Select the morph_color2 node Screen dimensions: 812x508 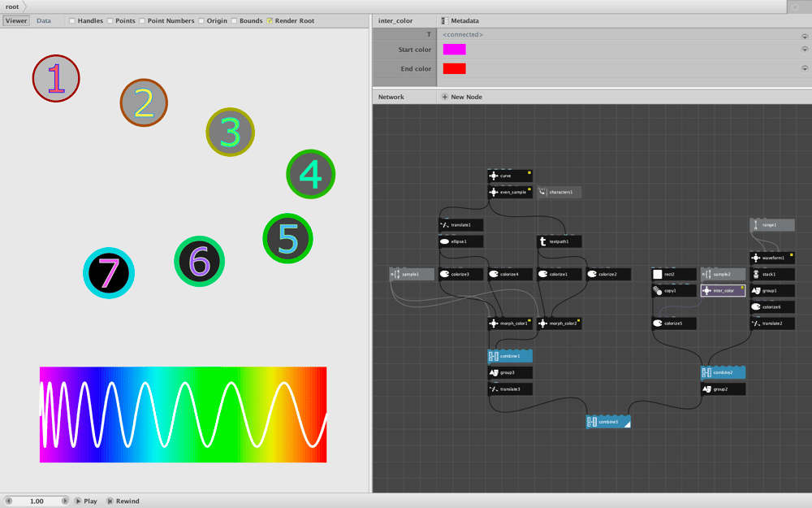[559, 323]
